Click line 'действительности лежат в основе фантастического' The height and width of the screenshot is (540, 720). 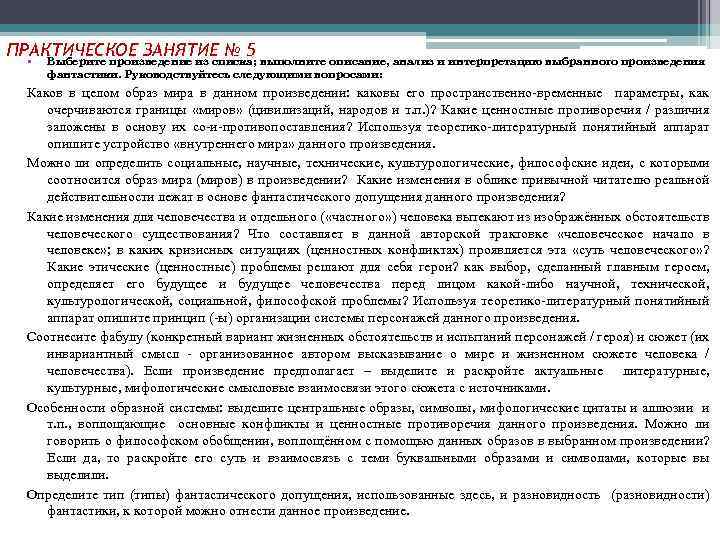click(306, 197)
